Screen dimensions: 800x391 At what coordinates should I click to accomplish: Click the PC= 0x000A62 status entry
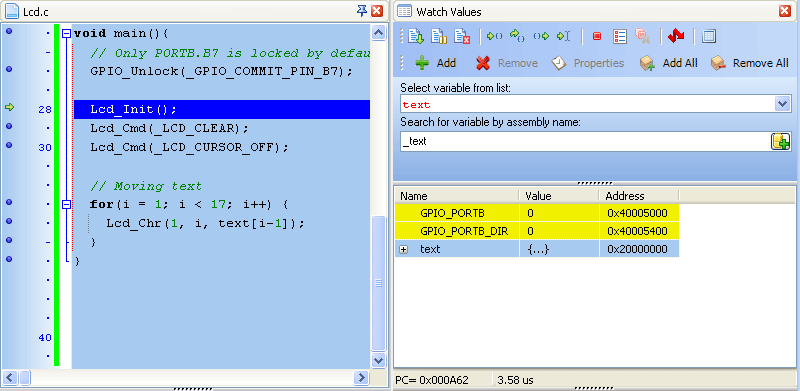point(432,380)
